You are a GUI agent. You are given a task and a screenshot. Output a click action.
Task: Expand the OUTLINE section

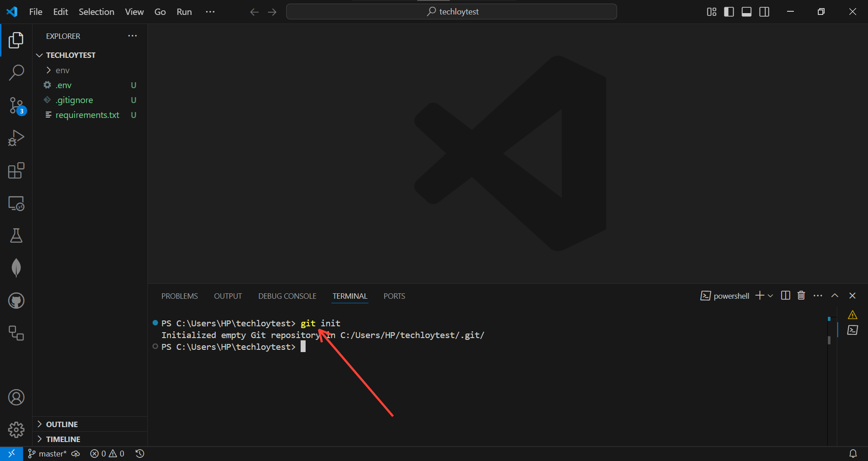62,424
